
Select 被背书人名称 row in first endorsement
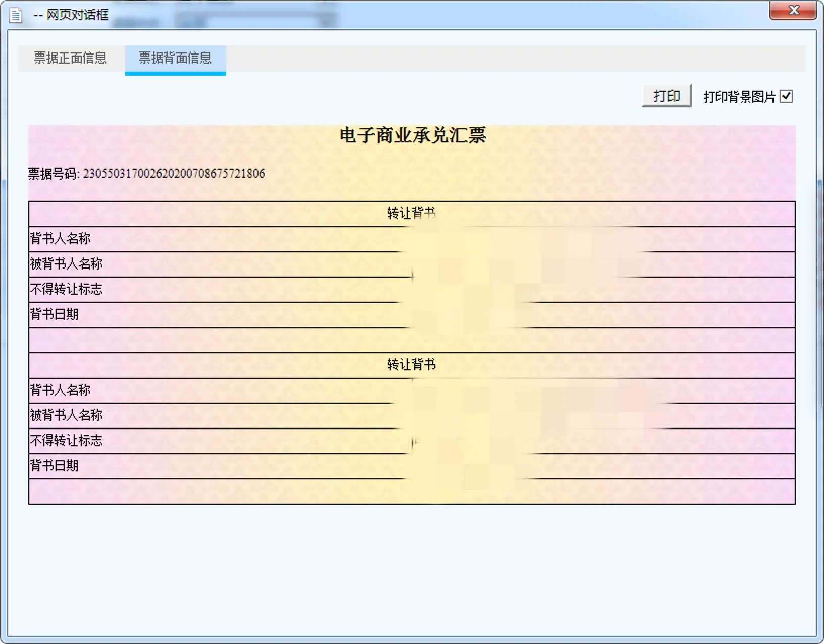67,264
